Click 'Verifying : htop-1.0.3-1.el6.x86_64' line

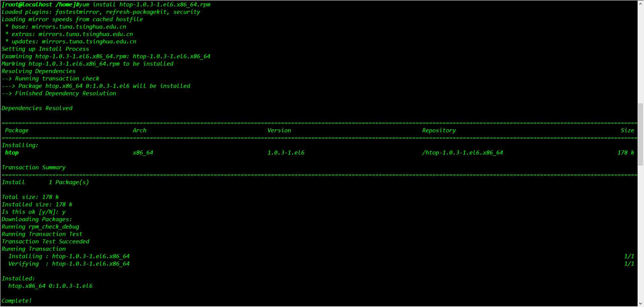(69, 264)
